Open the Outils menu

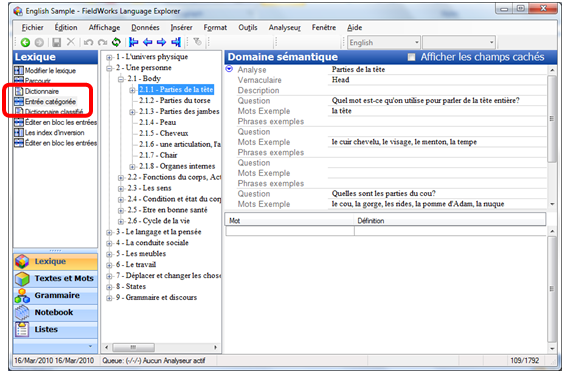pos(248,28)
